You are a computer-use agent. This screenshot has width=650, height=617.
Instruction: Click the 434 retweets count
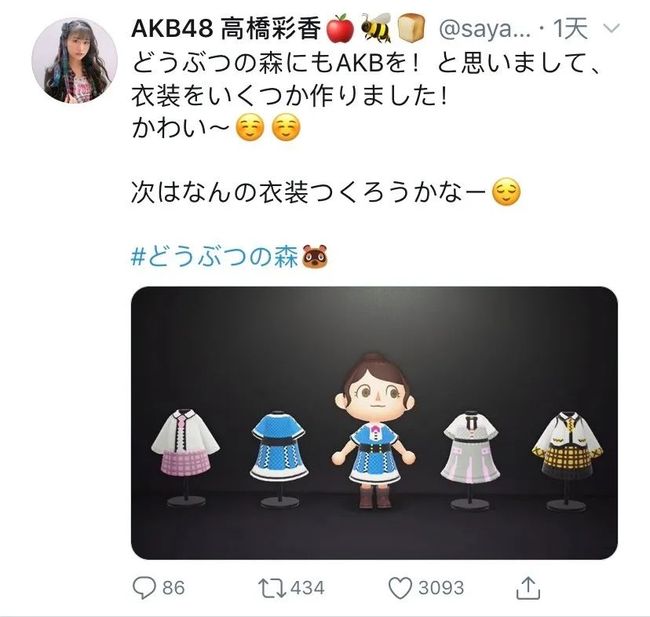(307, 588)
